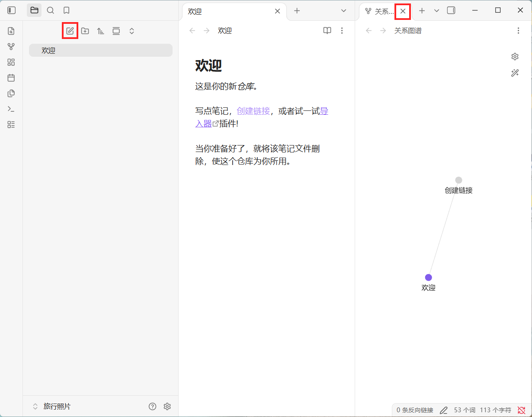532x417 pixels.
Task: Click the 113 个字符 character count
Action: click(x=495, y=410)
